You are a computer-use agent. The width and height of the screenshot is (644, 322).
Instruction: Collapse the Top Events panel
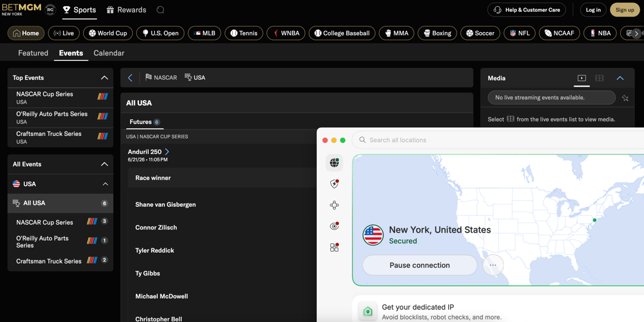click(x=105, y=77)
